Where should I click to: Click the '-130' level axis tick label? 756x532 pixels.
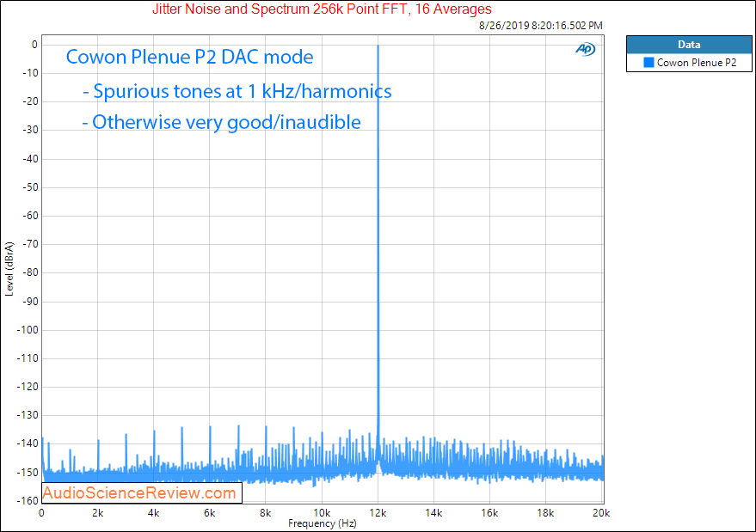(x=28, y=415)
